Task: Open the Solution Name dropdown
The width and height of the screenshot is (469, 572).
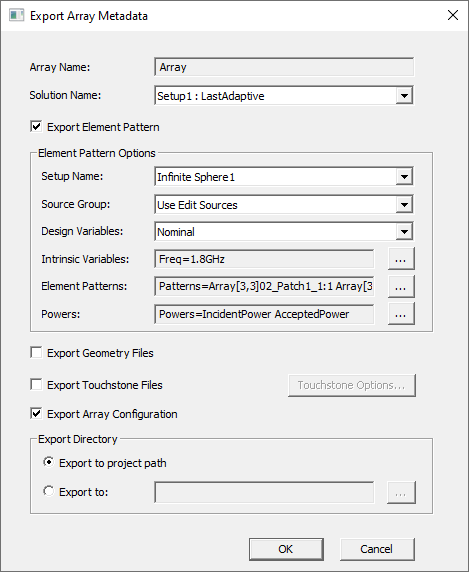Action: pyautogui.click(x=404, y=96)
